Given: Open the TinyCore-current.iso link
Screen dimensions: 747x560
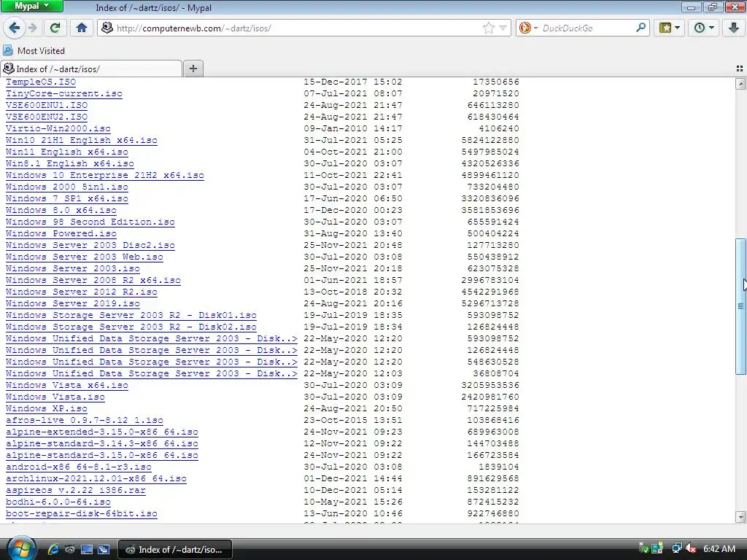Looking at the screenshot, I should coord(64,94).
